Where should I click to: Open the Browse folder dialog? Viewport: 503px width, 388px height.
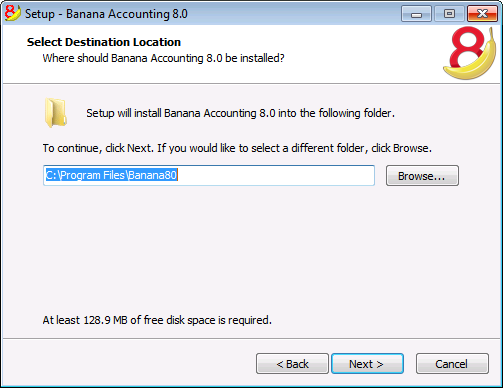422,176
